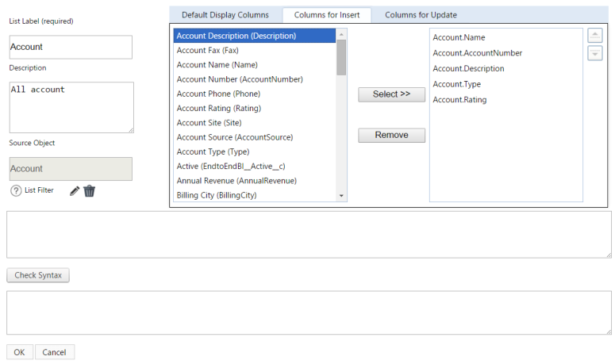The image size is (615, 364).
Task: Select Billing City (BillingCity) in list
Action: click(255, 195)
